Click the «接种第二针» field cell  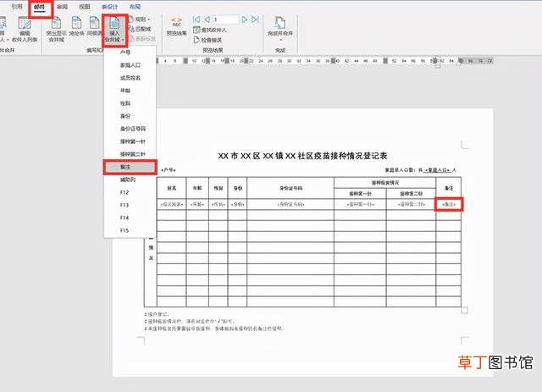(x=411, y=204)
